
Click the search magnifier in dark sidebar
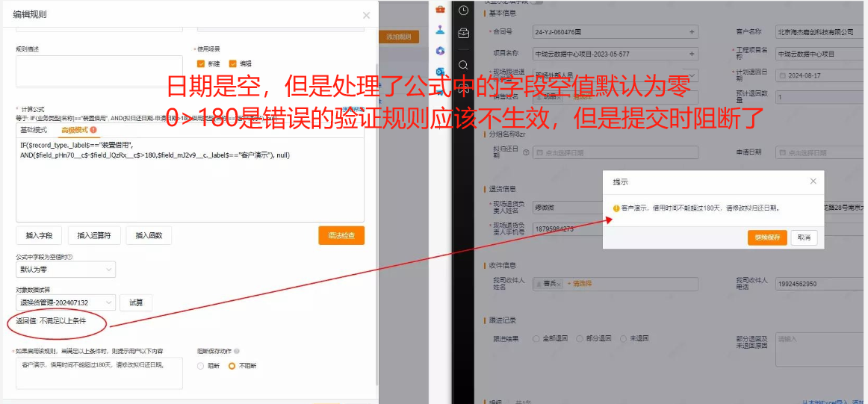463,65
